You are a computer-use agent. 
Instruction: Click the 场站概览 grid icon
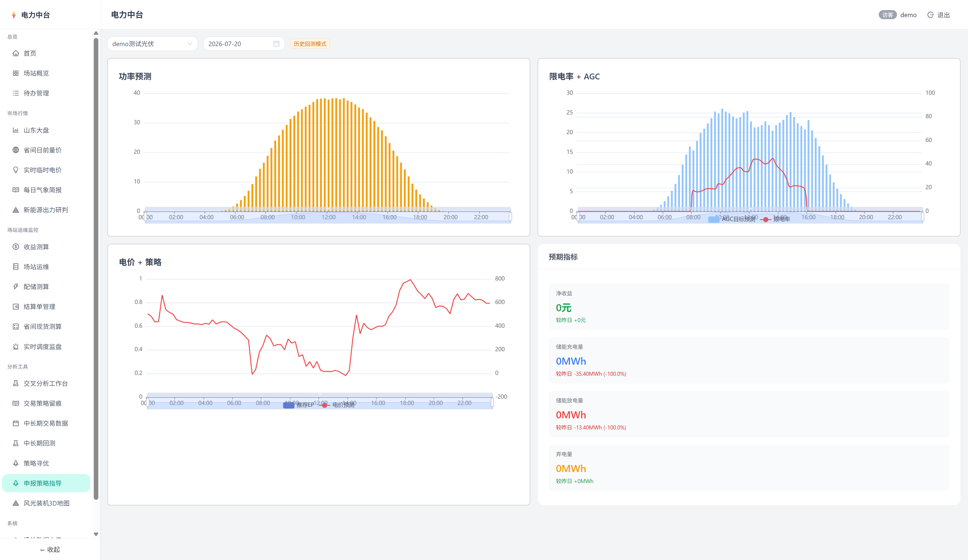pyautogui.click(x=16, y=73)
